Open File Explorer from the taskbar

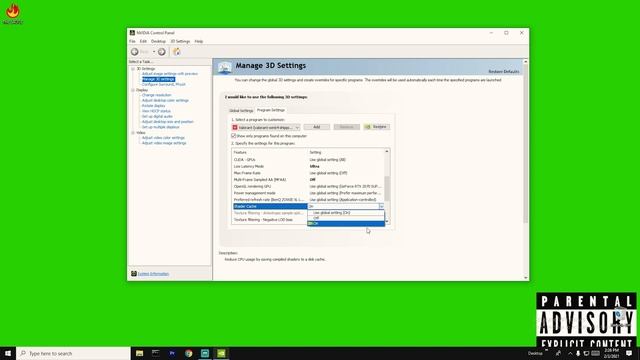pos(140,353)
